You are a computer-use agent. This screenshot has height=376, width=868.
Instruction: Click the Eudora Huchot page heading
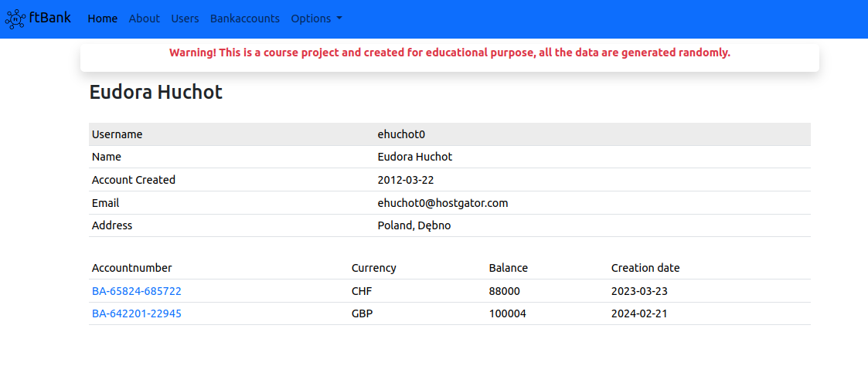[x=156, y=93]
